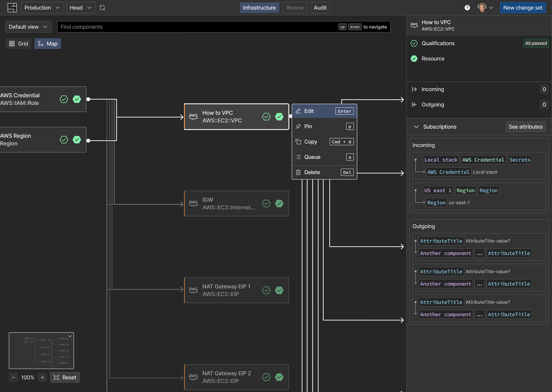Select Delete from the context menu
The width and height of the screenshot is (552, 392).
pos(324,172)
